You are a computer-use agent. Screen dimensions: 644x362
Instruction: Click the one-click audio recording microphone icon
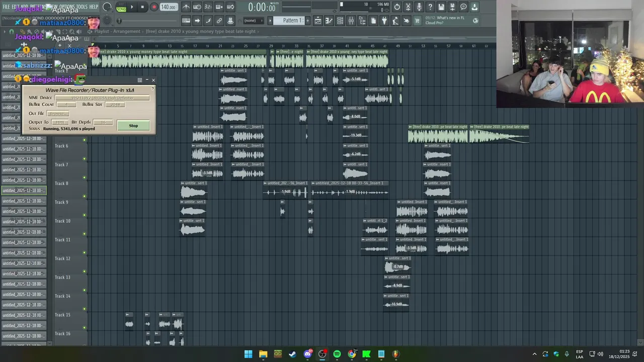[x=419, y=7]
